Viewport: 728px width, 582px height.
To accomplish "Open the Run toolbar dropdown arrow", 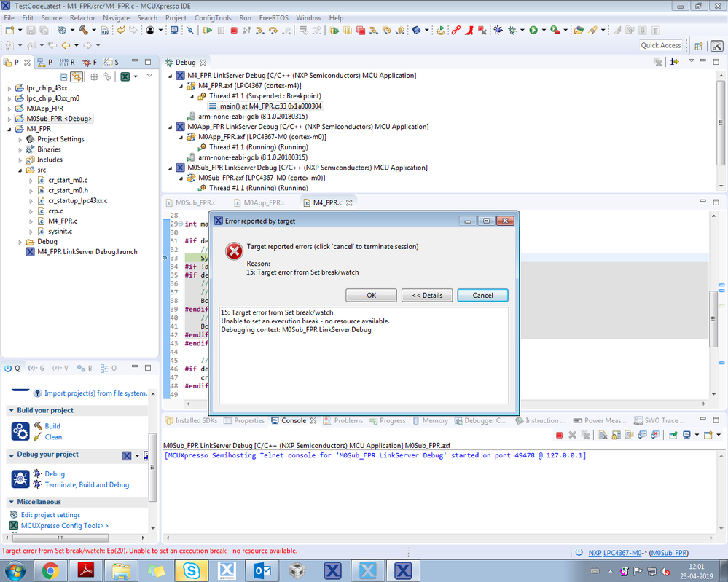I will point(544,30).
